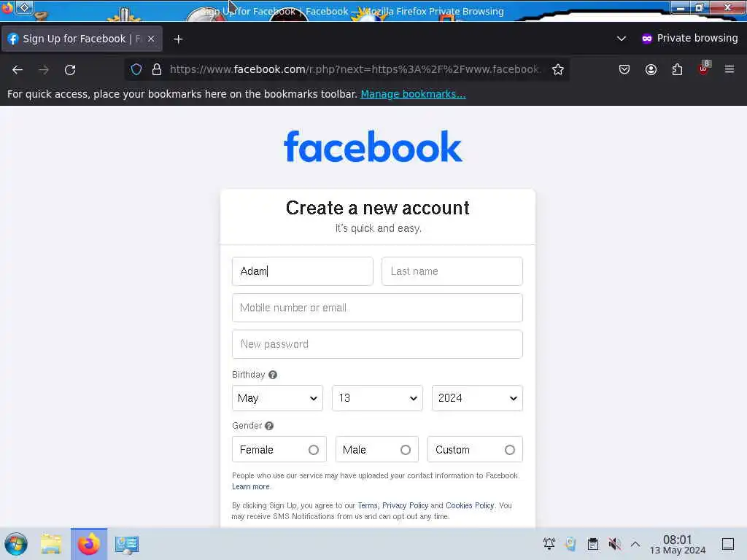The width and height of the screenshot is (747, 560).
Task: Click the facebook logo
Action: point(373,146)
